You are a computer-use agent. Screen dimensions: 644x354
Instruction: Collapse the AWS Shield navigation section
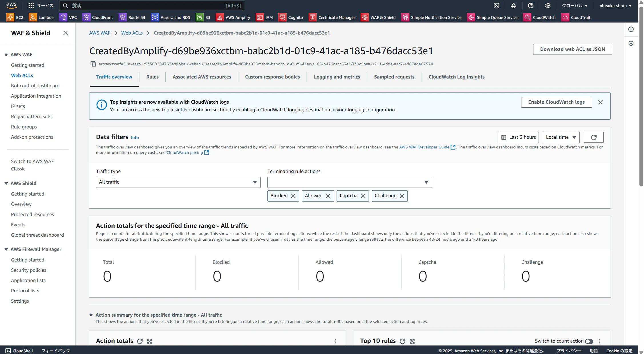(6, 184)
